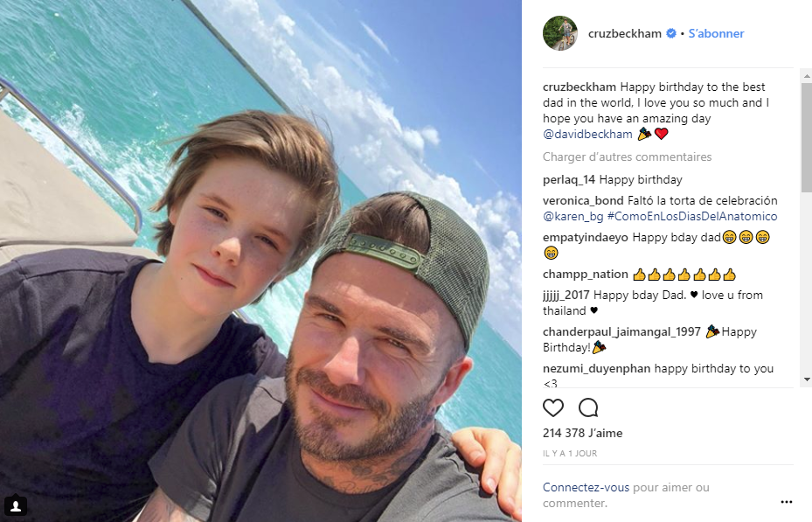View the 214 378 J'aime likes list
The height and width of the screenshot is (522, 812).
pyautogui.click(x=583, y=433)
